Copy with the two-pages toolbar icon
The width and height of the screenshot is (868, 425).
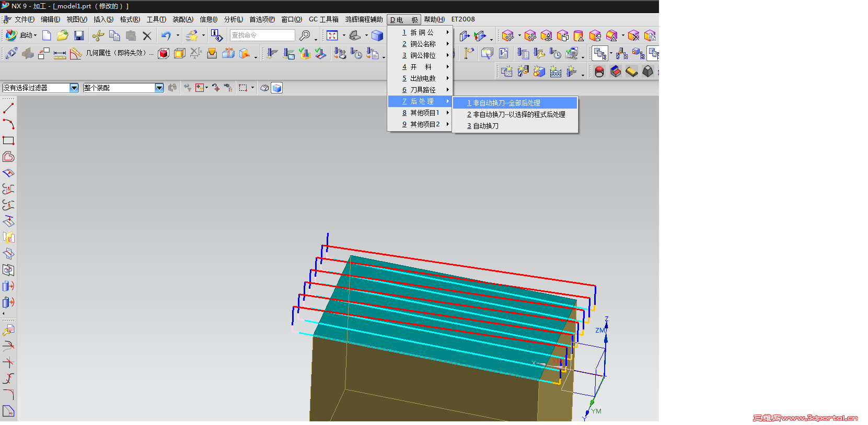[x=114, y=36]
